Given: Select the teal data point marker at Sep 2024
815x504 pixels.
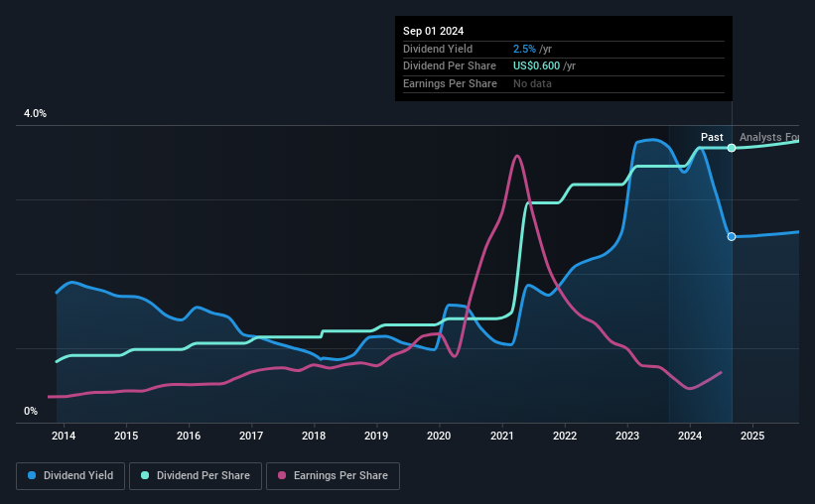Looking at the screenshot, I should [732, 148].
